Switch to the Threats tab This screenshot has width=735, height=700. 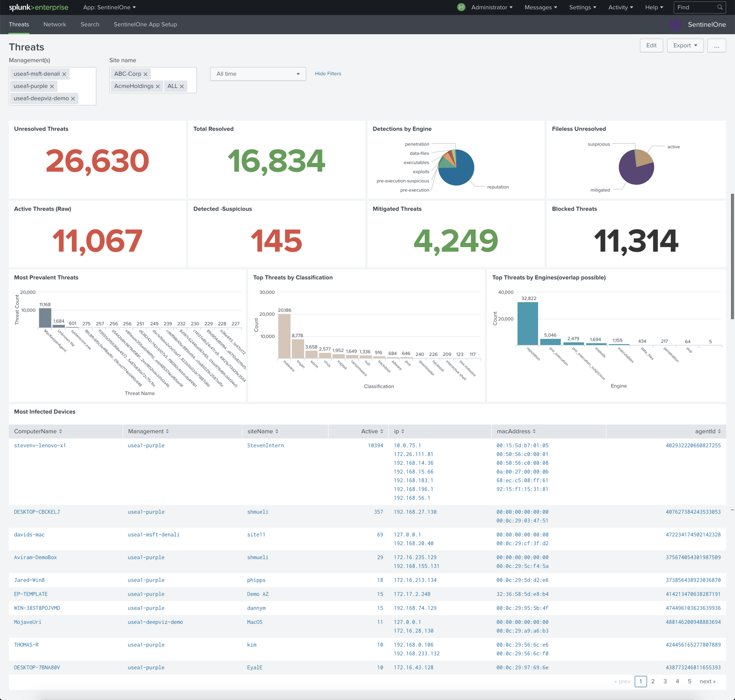coord(19,24)
